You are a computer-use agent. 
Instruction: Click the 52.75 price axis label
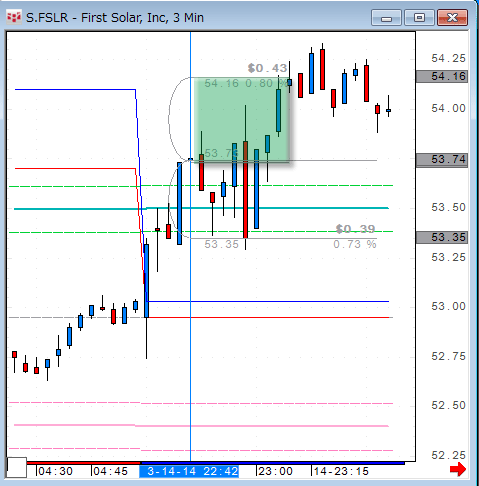(x=448, y=356)
